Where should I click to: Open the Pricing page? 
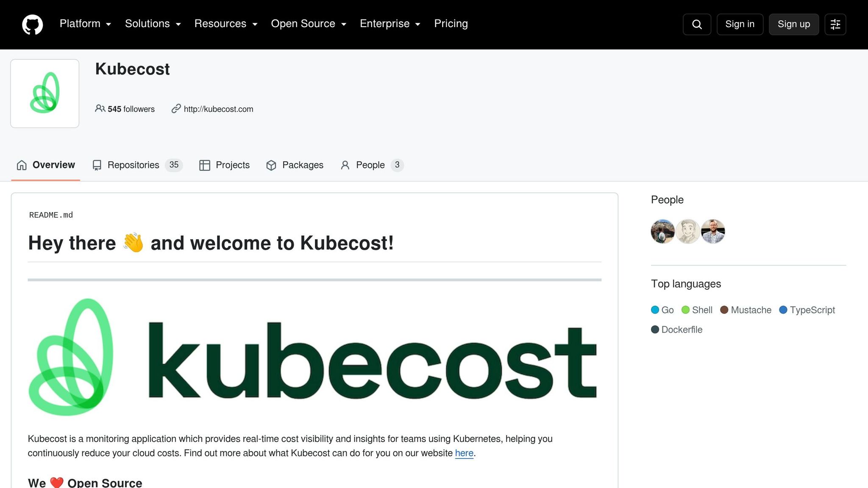(451, 24)
